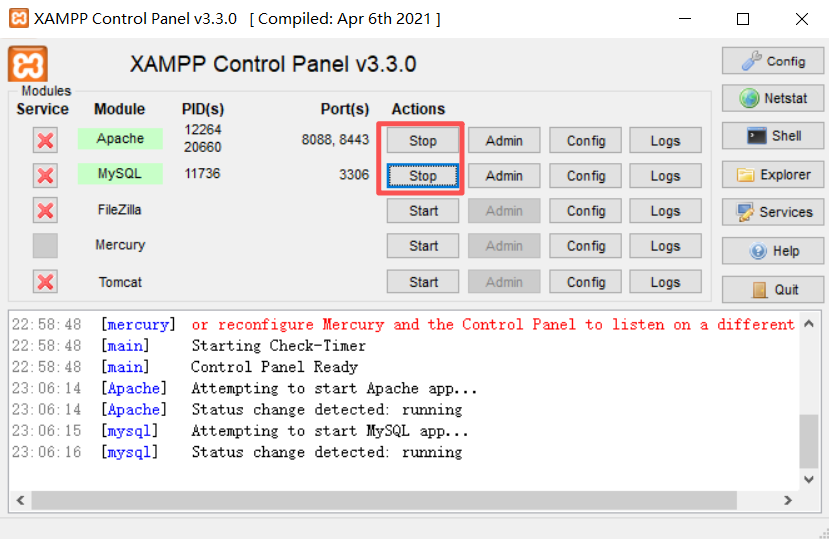Launch the Shell terminal

(772, 136)
